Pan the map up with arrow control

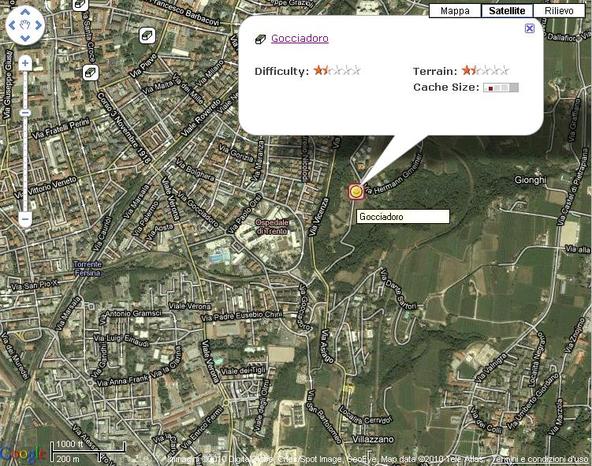point(25,12)
